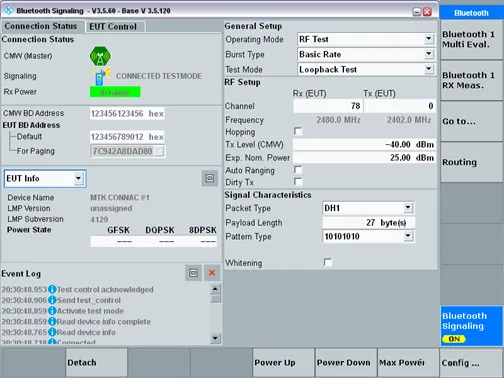Click info icon beside Send test_control
Image resolution: width=504 pixels, height=378 pixels.
[x=52, y=300]
